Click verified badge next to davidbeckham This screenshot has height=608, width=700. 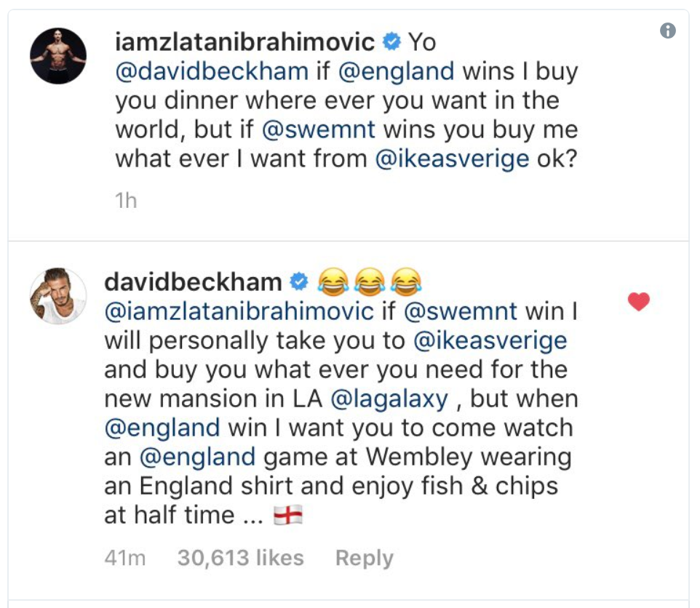coord(299,281)
